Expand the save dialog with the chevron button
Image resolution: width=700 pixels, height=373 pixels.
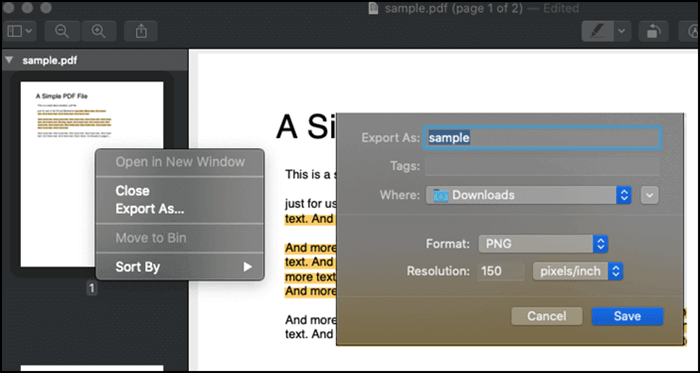[650, 195]
